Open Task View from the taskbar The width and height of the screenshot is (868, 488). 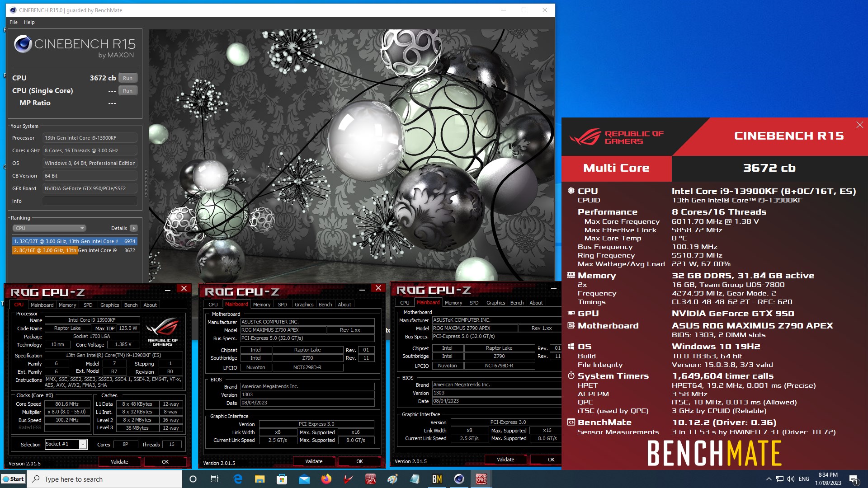tap(215, 479)
